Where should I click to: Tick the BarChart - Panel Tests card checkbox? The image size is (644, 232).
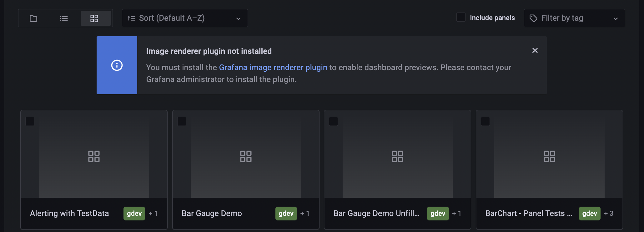485,121
